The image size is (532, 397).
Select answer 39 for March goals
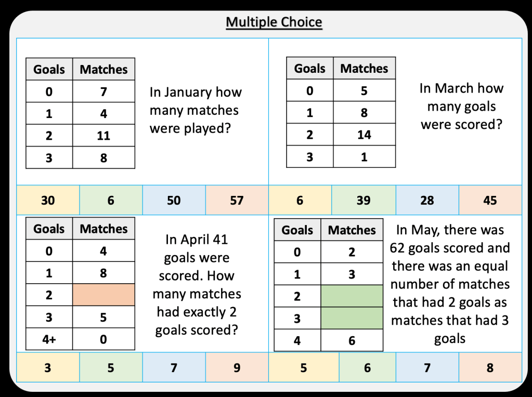point(364,200)
